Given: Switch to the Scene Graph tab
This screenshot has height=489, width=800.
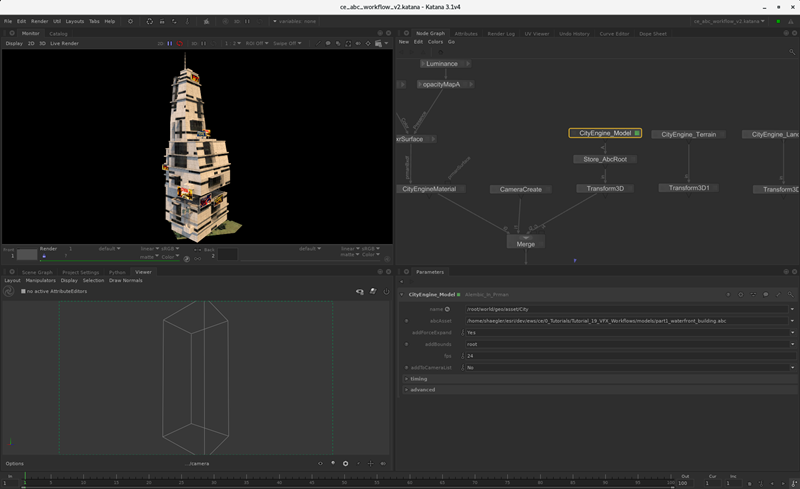Looking at the screenshot, I should [37, 272].
